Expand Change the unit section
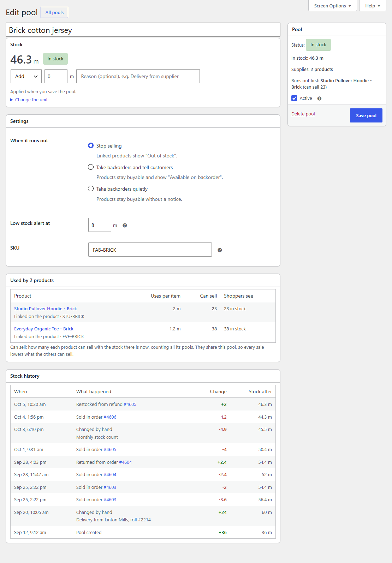The image size is (392, 563). [x=29, y=100]
